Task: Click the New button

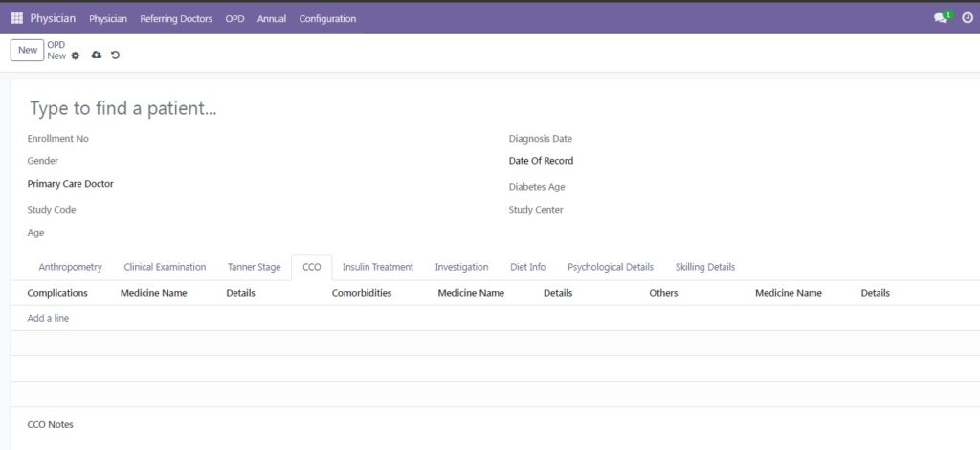Action: coord(28,50)
